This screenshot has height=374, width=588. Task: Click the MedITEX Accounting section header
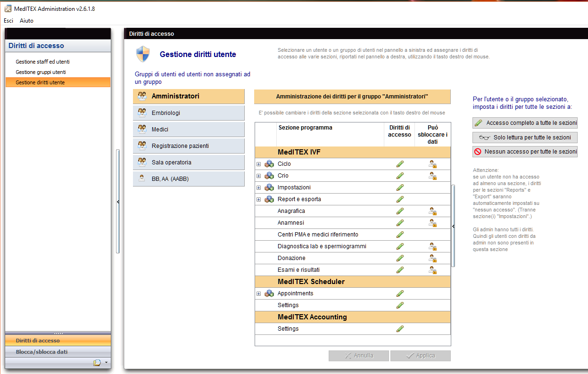[x=353, y=317]
